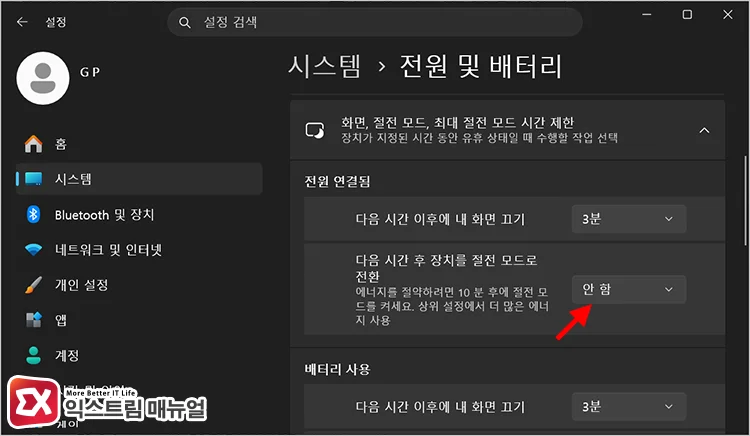Open the Bluetooth 및 장치 icon

click(33, 215)
